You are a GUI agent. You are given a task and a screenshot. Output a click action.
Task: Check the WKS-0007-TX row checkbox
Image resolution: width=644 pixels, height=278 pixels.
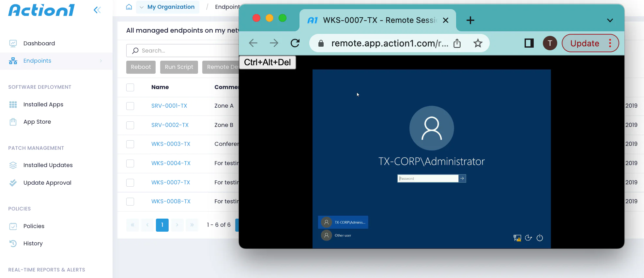point(130,183)
